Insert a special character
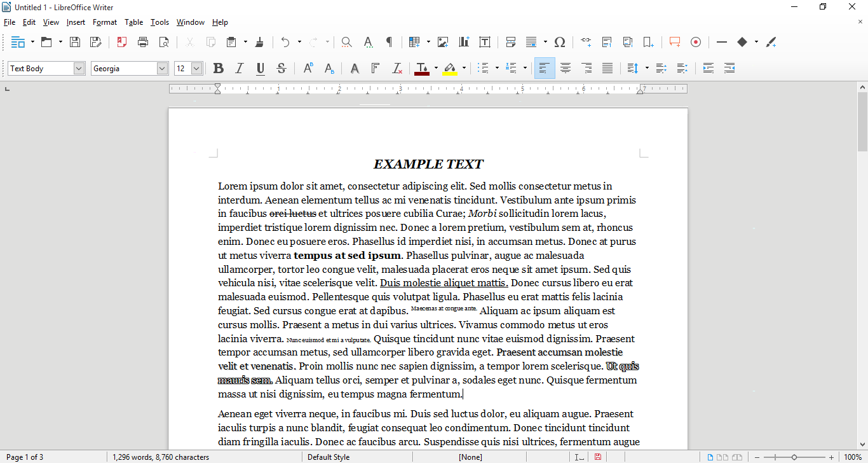Image resolution: width=868 pixels, height=463 pixels. pos(560,42)
